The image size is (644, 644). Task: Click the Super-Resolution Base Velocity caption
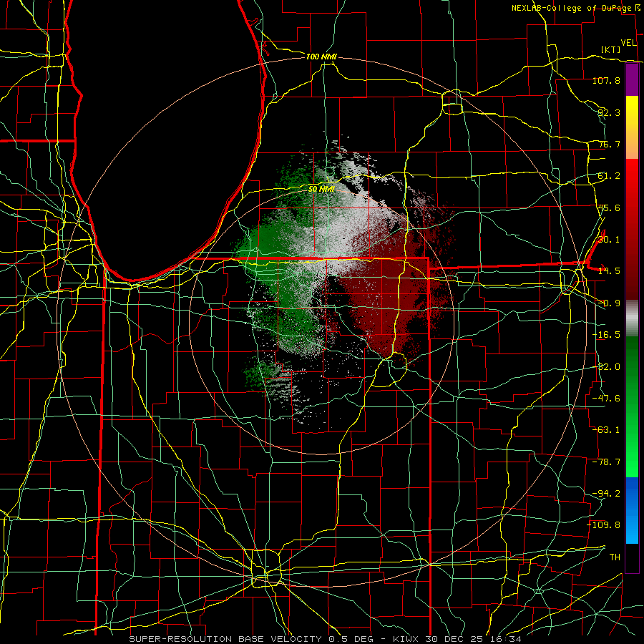[326, 639]
